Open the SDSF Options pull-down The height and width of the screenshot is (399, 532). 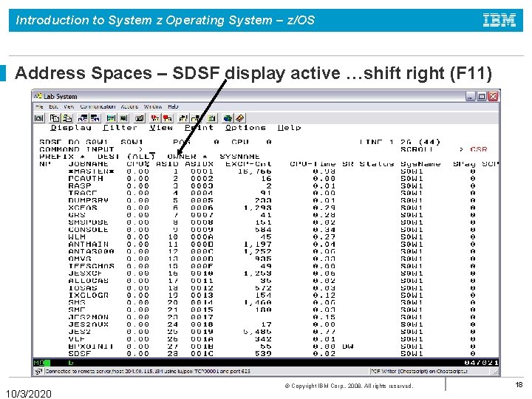tap(245, 128)
